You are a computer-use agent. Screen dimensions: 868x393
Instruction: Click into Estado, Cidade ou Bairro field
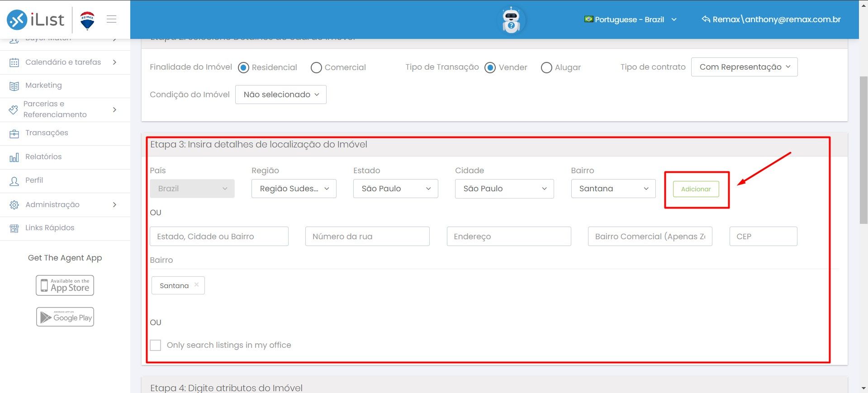coord(219,237)
